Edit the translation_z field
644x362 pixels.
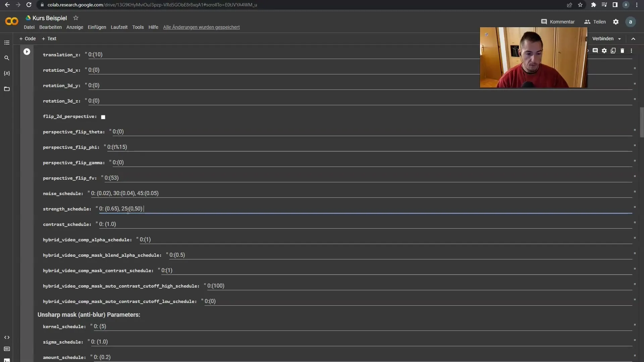click(360, 55)
